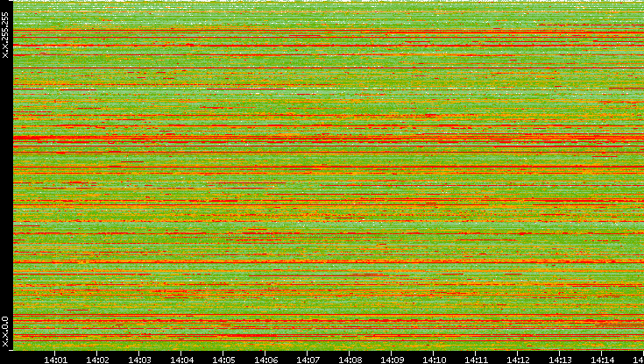Pick the 14:06 time label
This screenshot has width=644, height=364.
click(266, 360)
